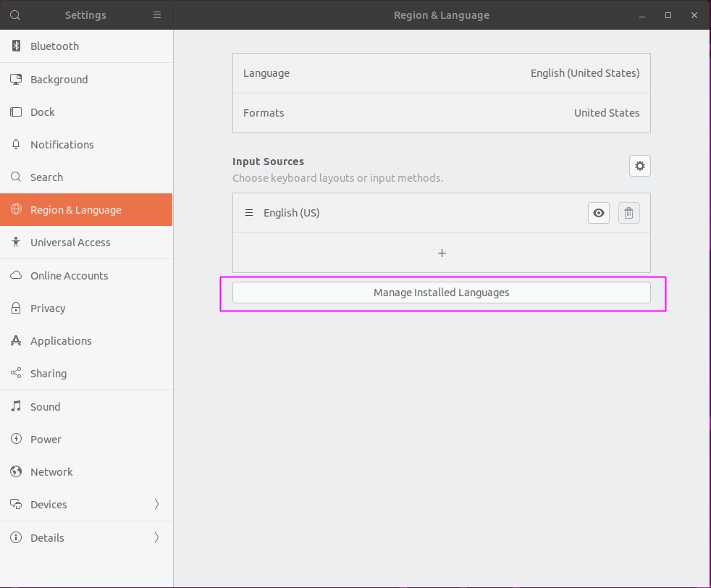711x588 pixels.
Task: View English (US) keyboard layout eye
Action: pyautogui.click(x=599, y=213)
